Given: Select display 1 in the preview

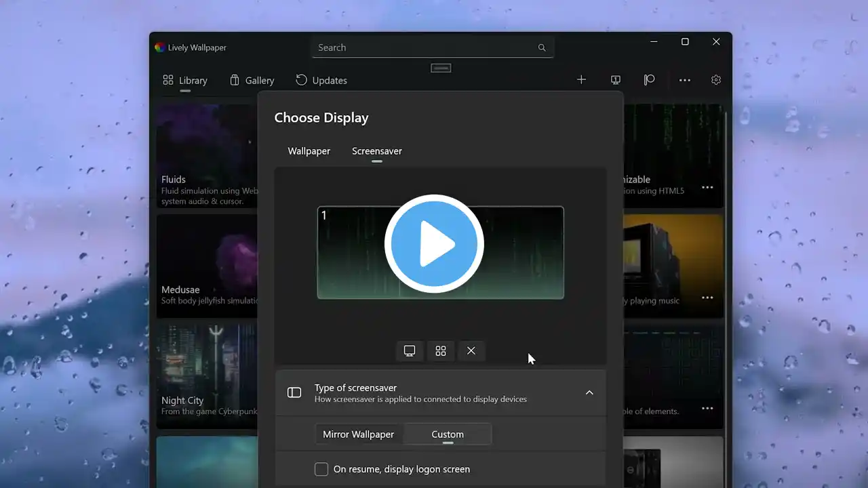Looking at the screenshot, I should (441, 253).
